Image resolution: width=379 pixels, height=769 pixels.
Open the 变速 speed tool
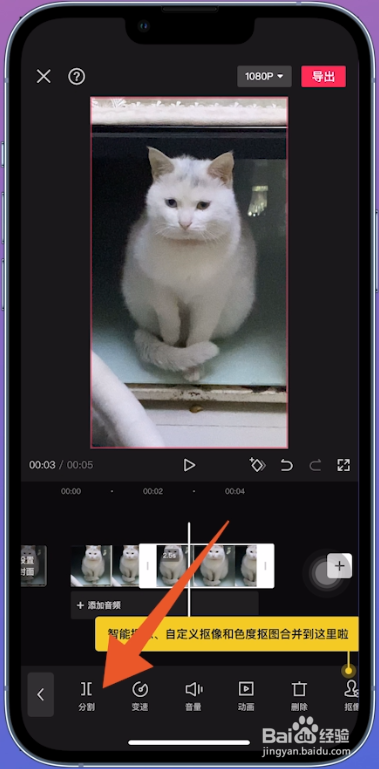[x=140, y=695]
